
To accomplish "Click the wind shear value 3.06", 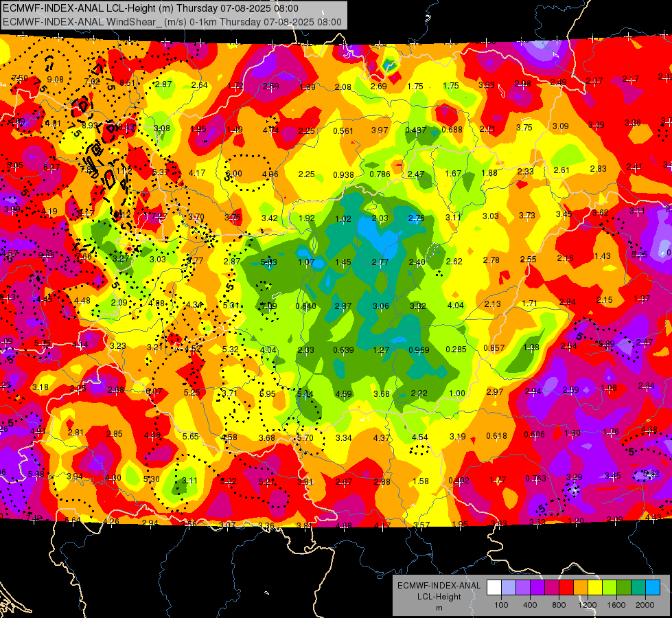I will coord(380,306).
